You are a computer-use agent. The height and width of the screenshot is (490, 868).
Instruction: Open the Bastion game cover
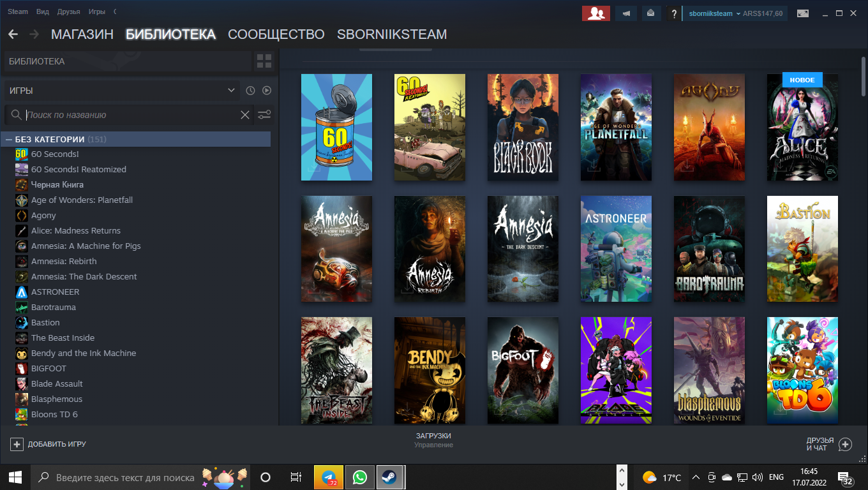(802, 249)
